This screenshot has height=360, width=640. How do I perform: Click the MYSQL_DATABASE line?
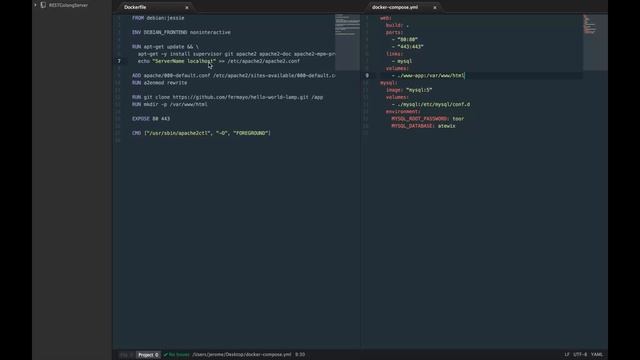(423, 126)
